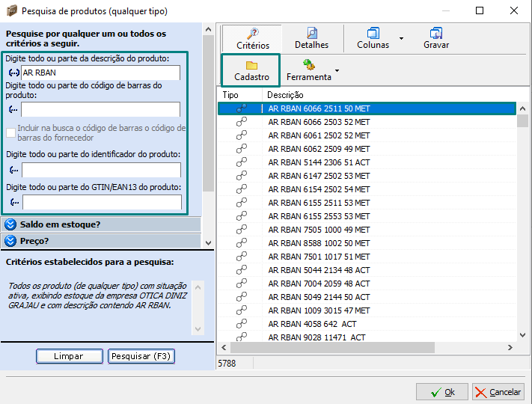
Task: Select row AR RBAN 6062 2509 49 MET
Action: [x=367, y=149]
